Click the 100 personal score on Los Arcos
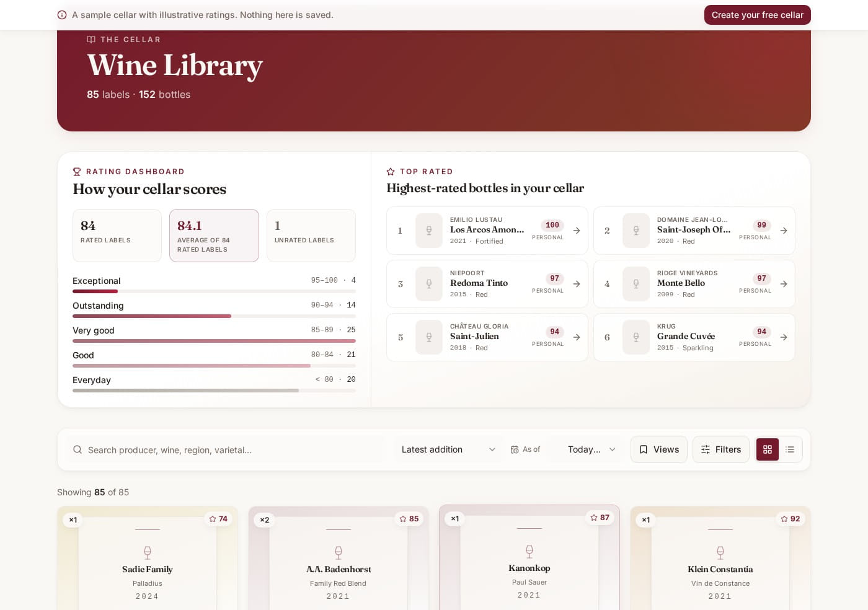 click(x=552, y=225)
